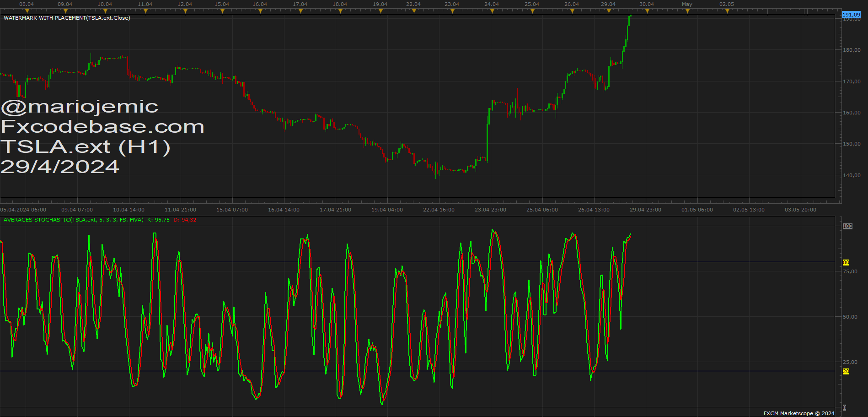Click the 0 level tag on oscillator axis
Viewport: 868px width, 417px height.
844,407
